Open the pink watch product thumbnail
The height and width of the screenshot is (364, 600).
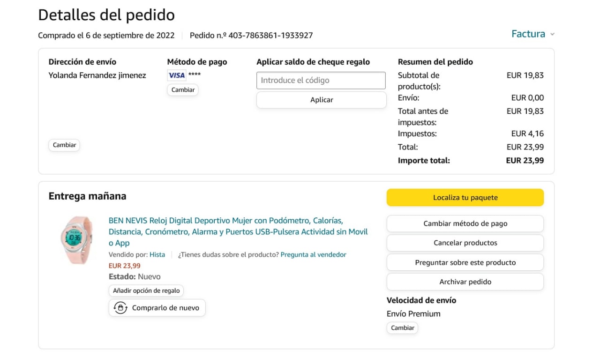(x=76, y=240)
